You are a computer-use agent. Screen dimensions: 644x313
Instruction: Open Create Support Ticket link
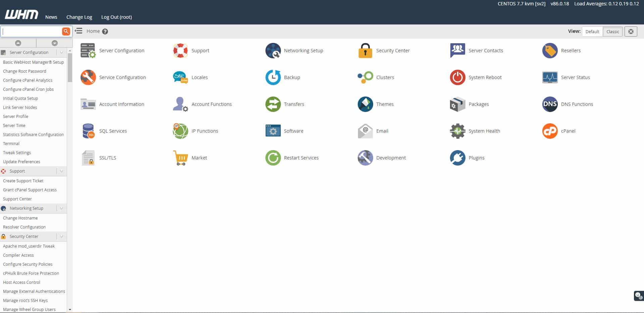tap(23, 181)
